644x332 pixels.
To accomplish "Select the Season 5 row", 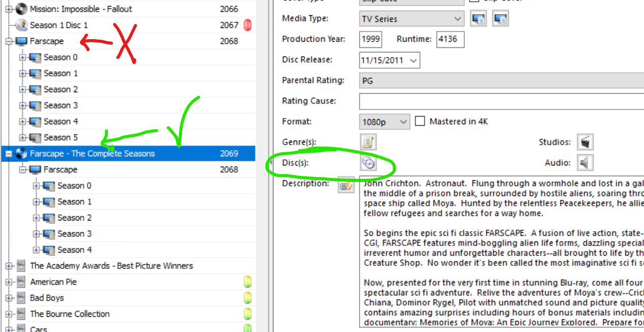I will (127, 137).
